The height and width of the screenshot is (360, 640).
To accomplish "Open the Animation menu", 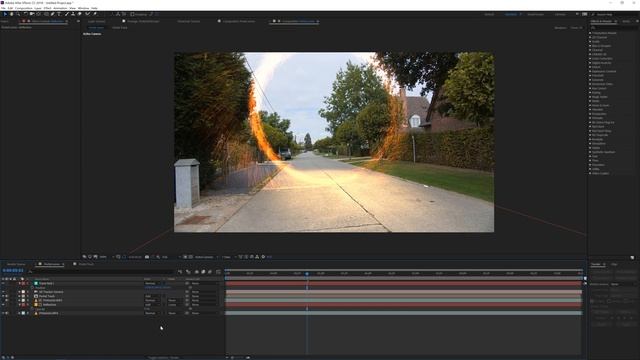I will click(60, 8).
